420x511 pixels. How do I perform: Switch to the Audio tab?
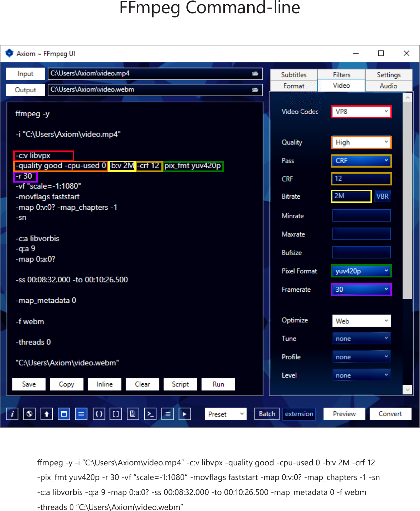click(x=389, y=86)
